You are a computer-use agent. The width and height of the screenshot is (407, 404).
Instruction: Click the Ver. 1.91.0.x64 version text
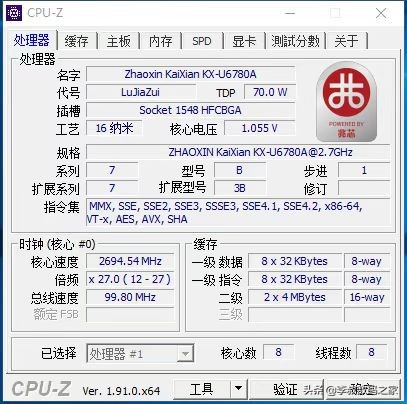pyautogui.click(x=121, y=390)
